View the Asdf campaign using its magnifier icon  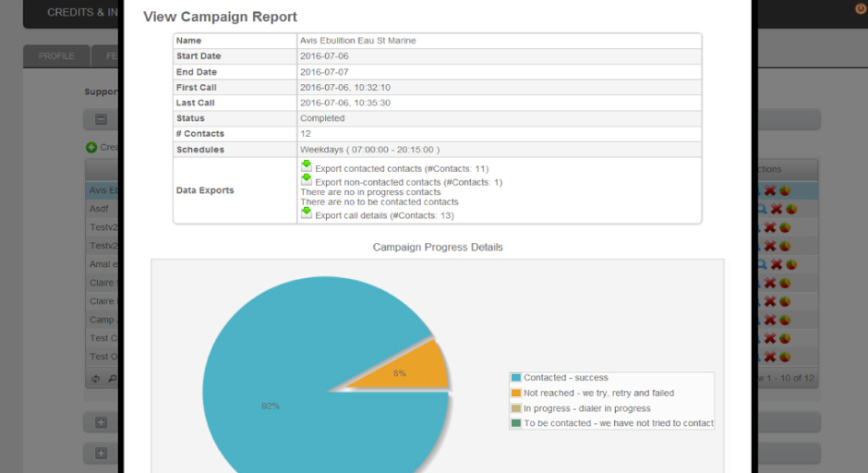[762, 209]
